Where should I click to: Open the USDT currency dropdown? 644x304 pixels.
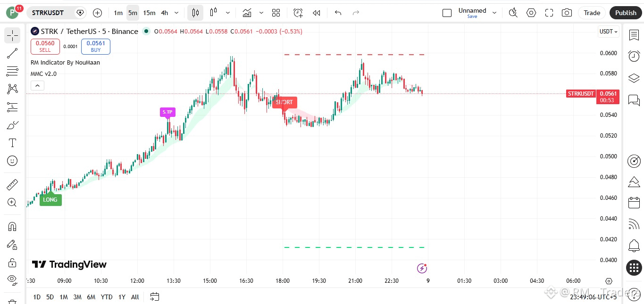coord(608,32)
